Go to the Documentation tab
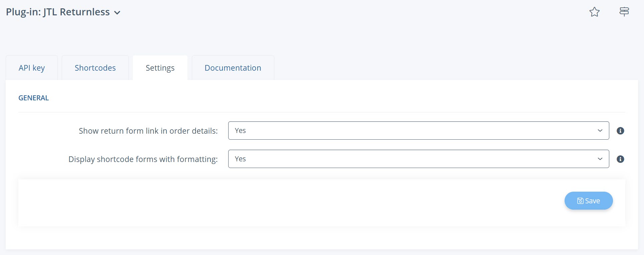The image size is (644, 255). coord(233,68)
